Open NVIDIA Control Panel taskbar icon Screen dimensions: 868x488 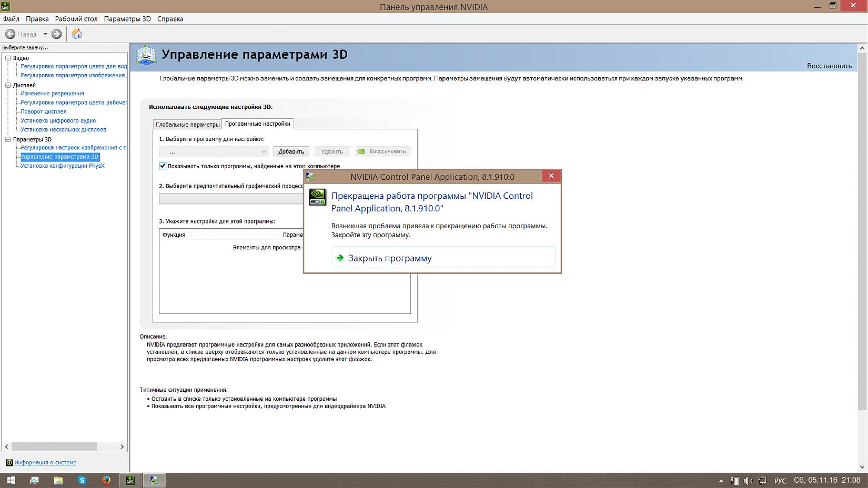pyautogui.click(x=130, y=480)
